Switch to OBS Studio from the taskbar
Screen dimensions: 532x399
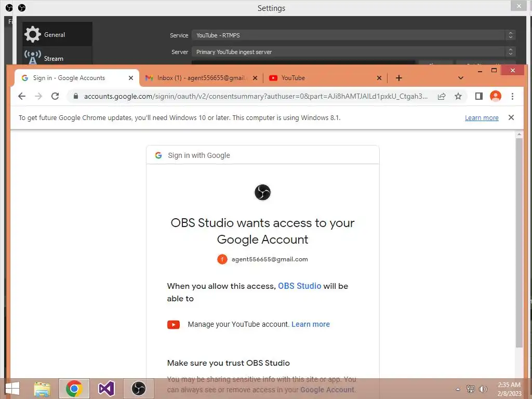[138, 389]
